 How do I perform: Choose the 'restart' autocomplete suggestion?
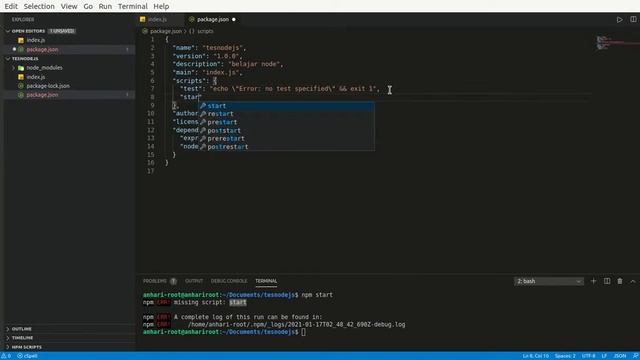(x=287, y=114)
